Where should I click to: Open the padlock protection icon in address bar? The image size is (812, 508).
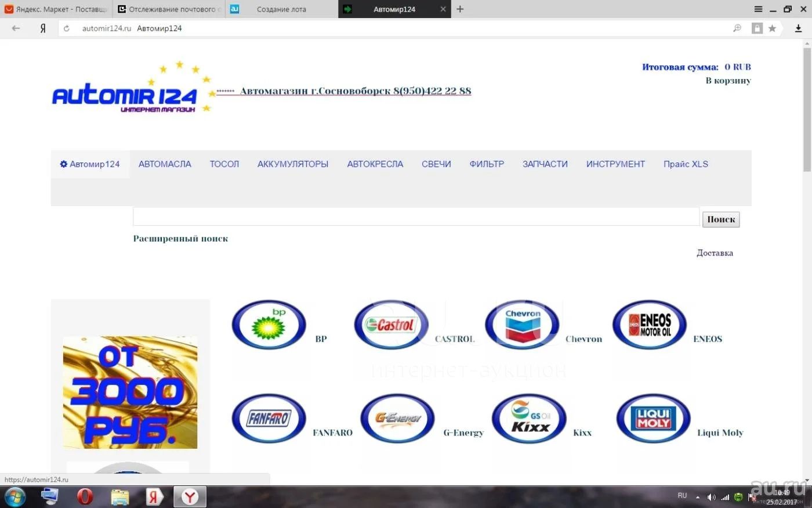pyautogui.click(x=757, y=28)
